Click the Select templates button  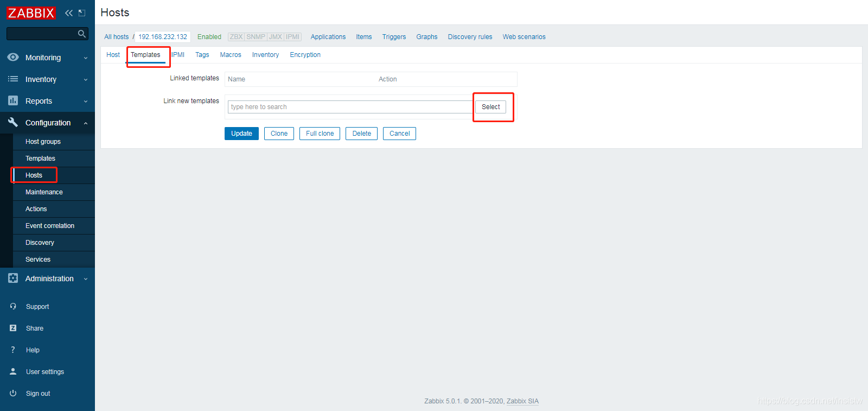click(x=491, y=107)
